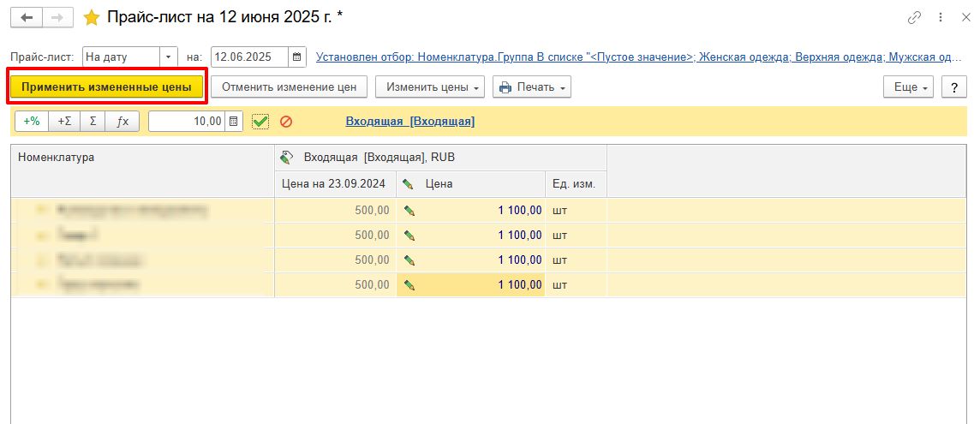The width and height of the screenshot is (980, 424).
Task: Open calculator icon beside 10,00 field
Action: coord(234,122)
